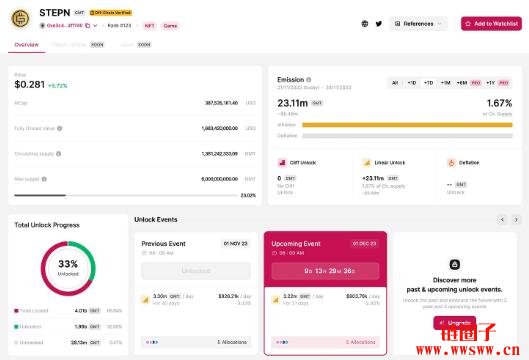
Task: Go to next unlock events with the right arrow
Action: tap(516, 220)
